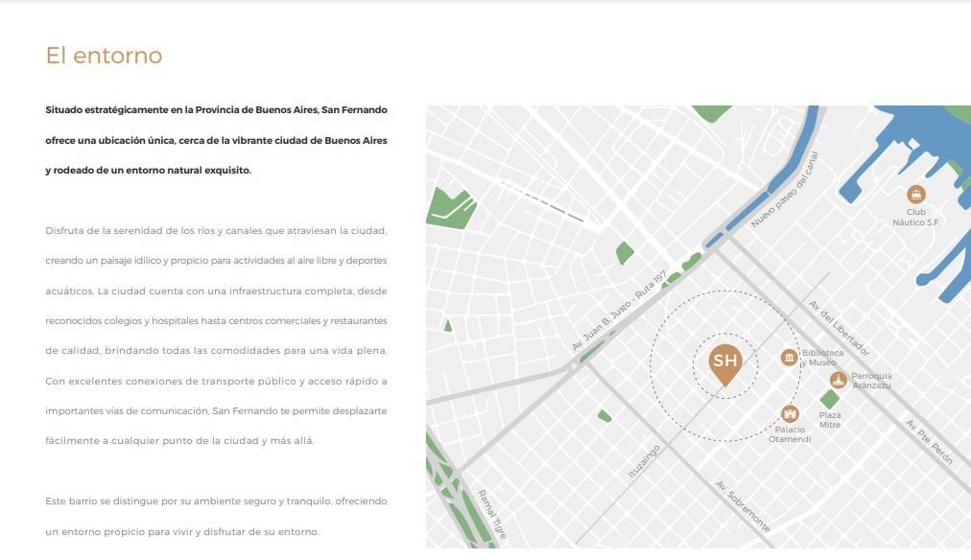
Task: Click the Plaza Mitre green square
Action: tap(830, 399)
